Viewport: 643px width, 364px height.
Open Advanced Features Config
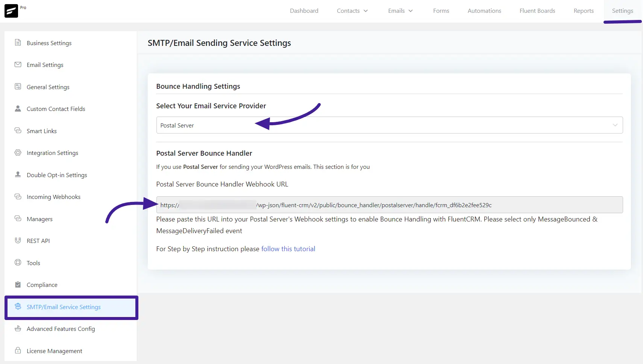(x=61, y=329)
